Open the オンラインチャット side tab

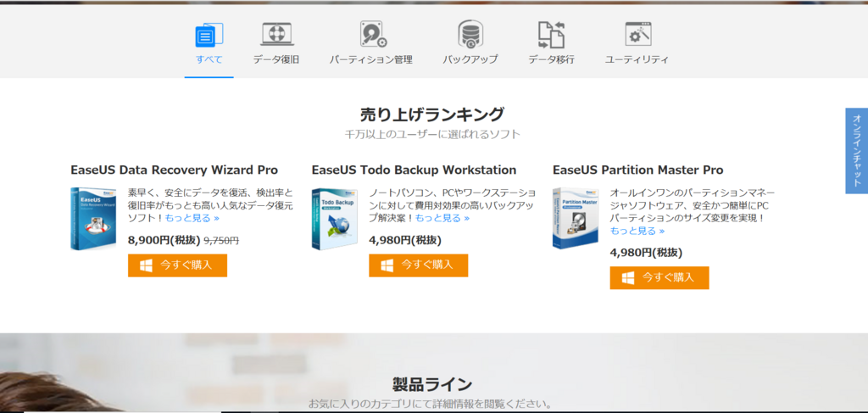point(856,151)
